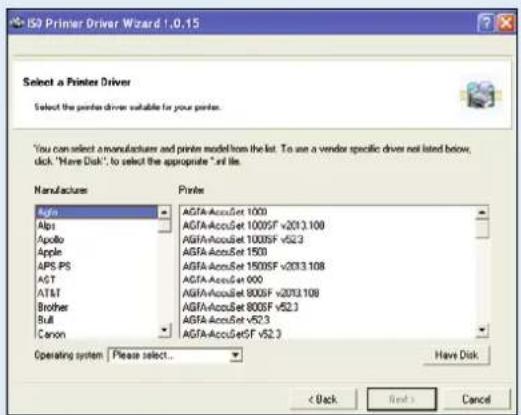521x415 pixels.
Task: Select Apple in the Manufacturer list
Action: coord(96,252)
